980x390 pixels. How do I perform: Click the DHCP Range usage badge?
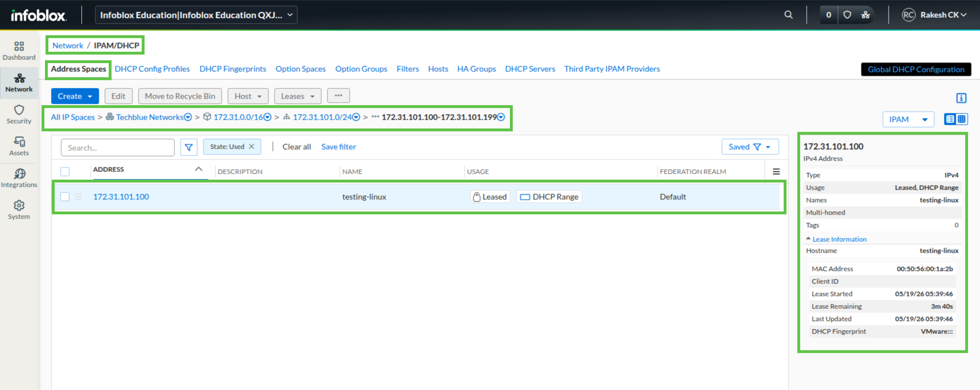tap(549, 196)
